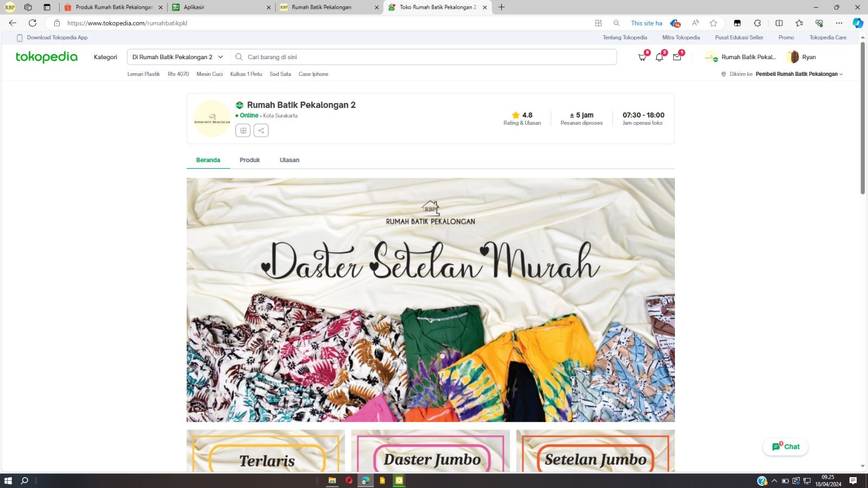
Task: Click the search magnifier icon in shop search
Action: coord(239,57)
